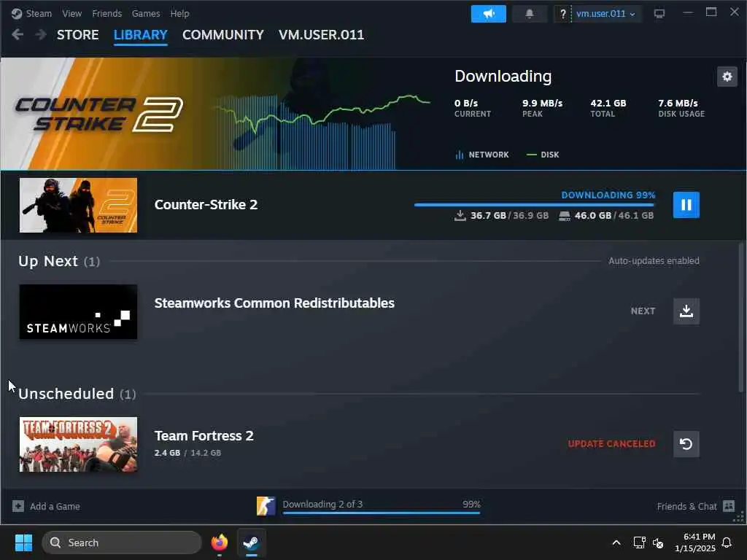Click the 46.0 GB disk size text
747x560 pixels.
[592, 216]
